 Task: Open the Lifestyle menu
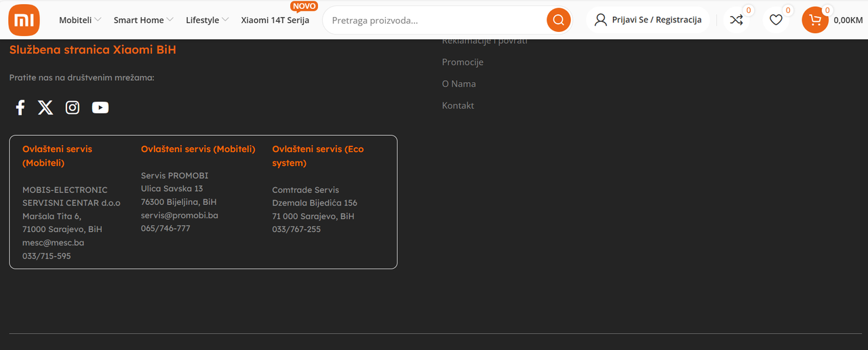point(202,20)
